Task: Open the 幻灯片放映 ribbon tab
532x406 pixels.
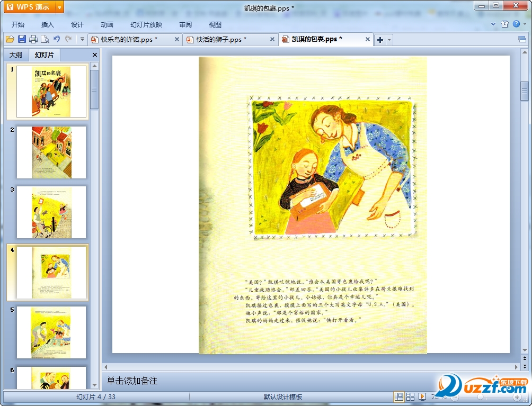Action: pyautogui.click(x=146, y=25)
